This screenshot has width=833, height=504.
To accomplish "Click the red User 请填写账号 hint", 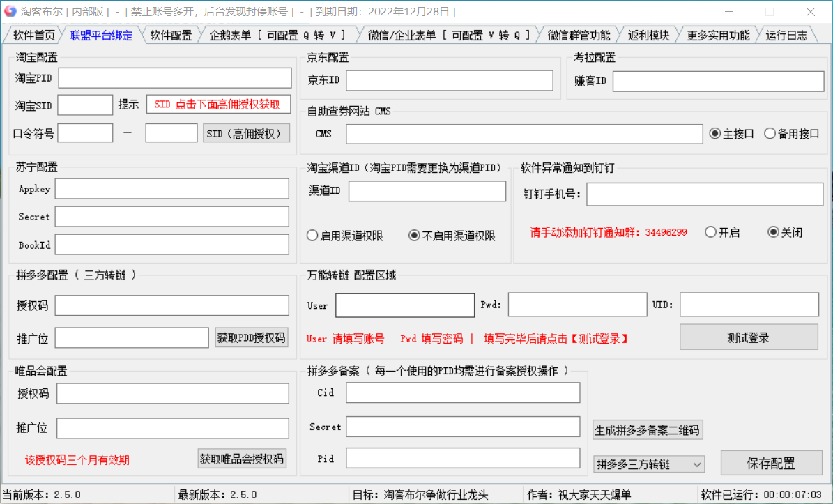I will pos(345,339).
